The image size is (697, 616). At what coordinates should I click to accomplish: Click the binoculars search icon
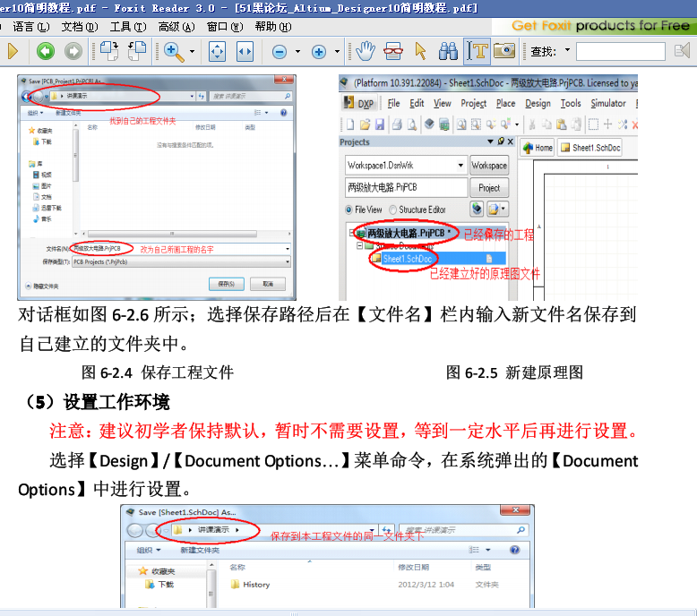pyautogui.click(x=448, y=51)
